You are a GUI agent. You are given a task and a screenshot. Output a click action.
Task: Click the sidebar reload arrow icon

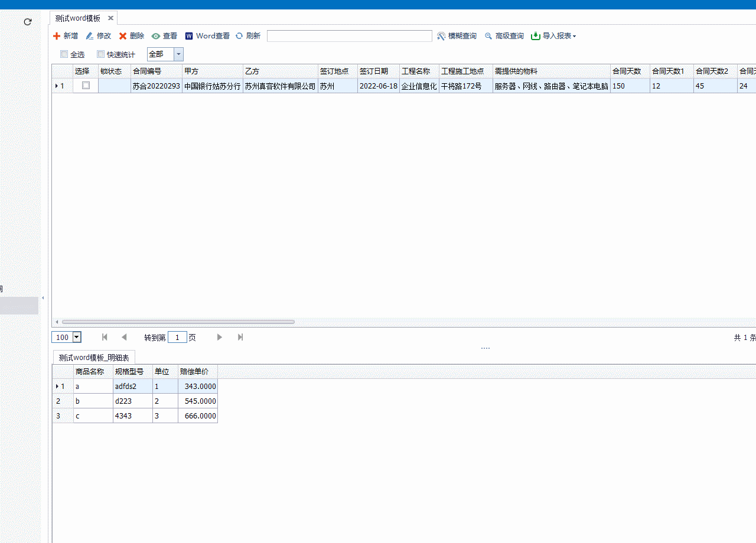[x=27, y=22]
